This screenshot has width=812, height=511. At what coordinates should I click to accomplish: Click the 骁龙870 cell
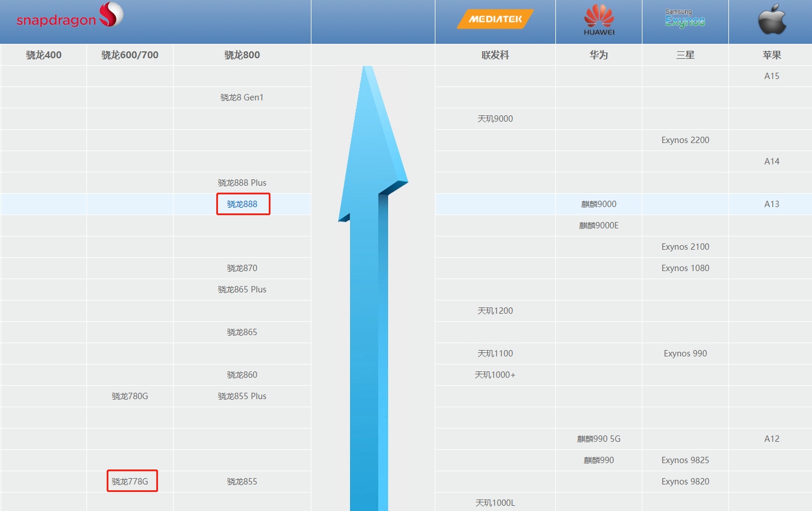(x=242, y=268)
